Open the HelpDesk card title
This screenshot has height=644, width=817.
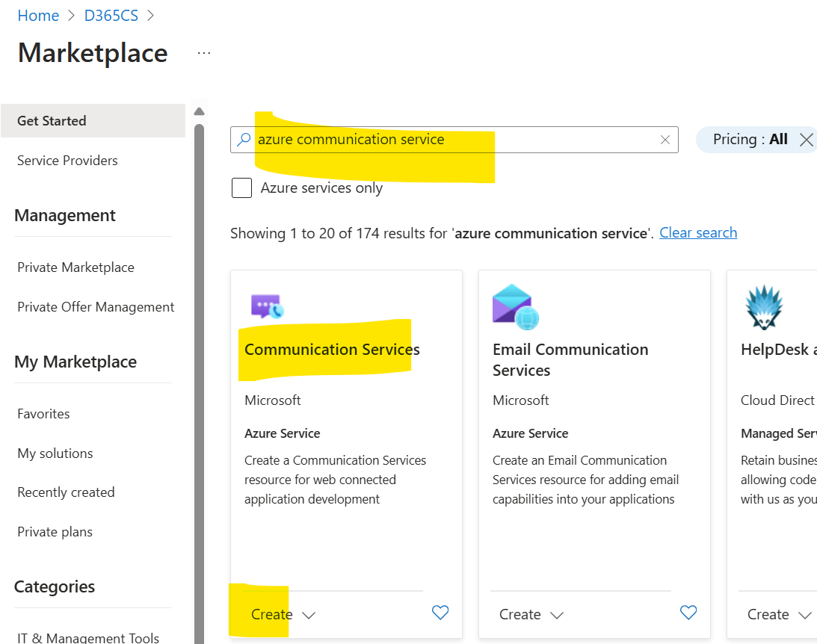[x=778, y=350]
